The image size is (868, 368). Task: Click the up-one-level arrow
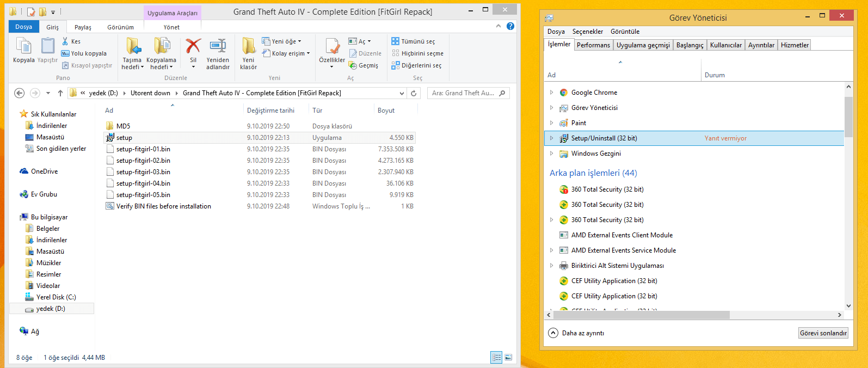pyautogui.click(x=60, y=93)
